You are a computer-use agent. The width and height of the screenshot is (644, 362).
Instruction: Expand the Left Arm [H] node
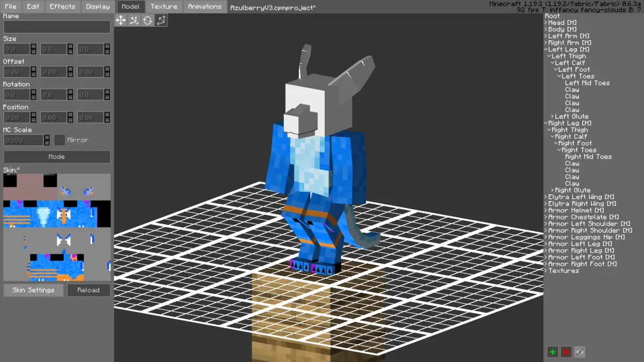point(546,36)
